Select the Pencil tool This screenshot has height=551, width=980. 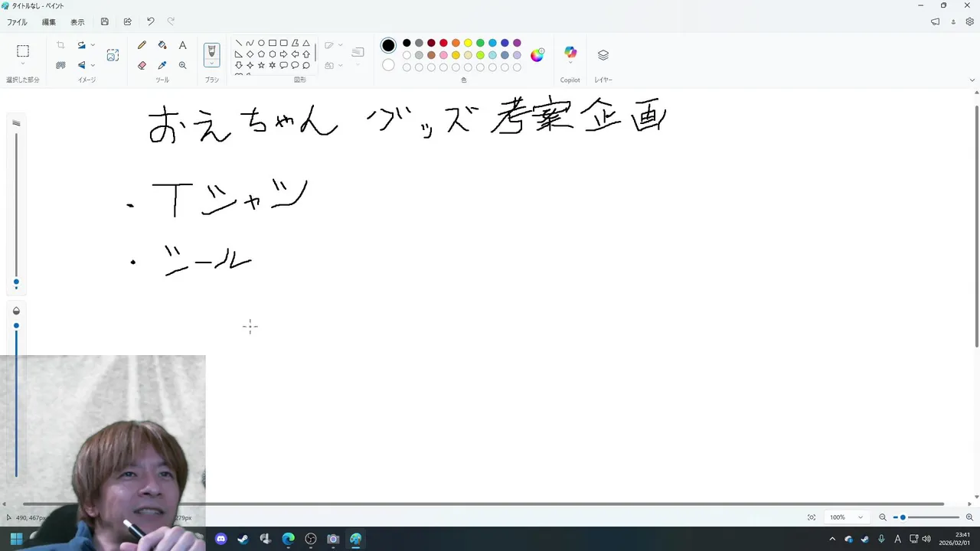tap(142, 45)
